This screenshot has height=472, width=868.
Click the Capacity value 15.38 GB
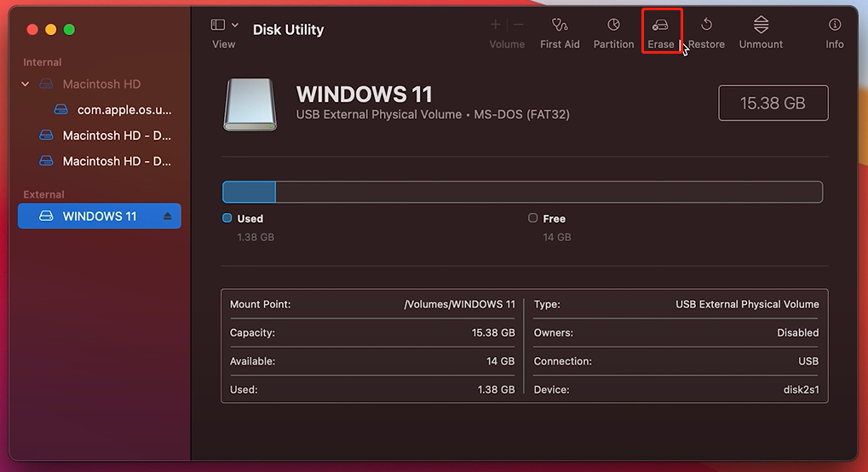[x=493, y=332]
